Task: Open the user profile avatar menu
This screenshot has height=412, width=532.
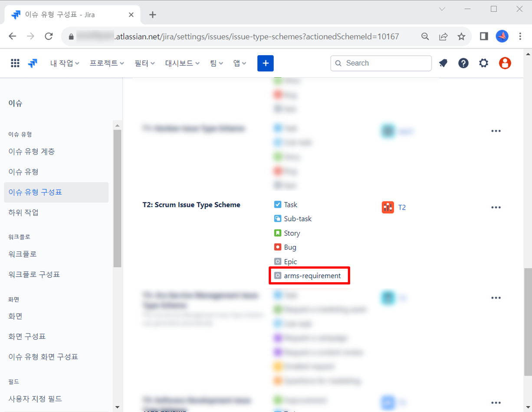Action: [x=505, y=63]
